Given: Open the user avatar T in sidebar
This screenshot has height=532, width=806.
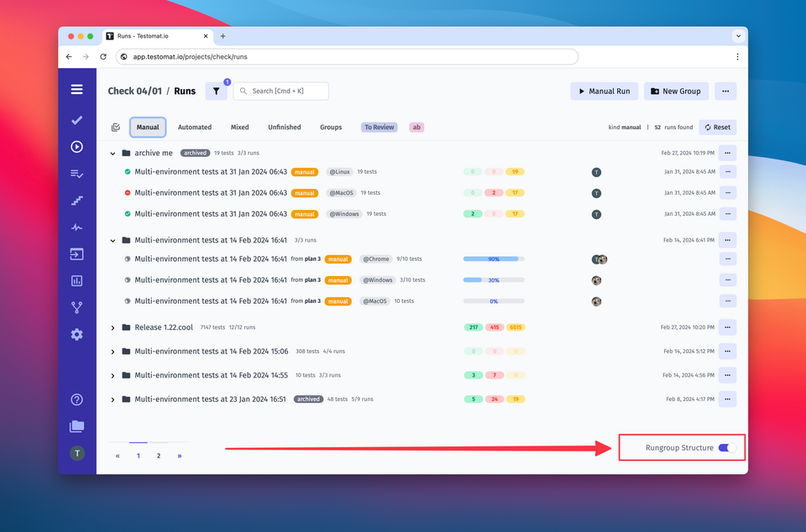Looking at the screenshot, I should click(77, 453).
